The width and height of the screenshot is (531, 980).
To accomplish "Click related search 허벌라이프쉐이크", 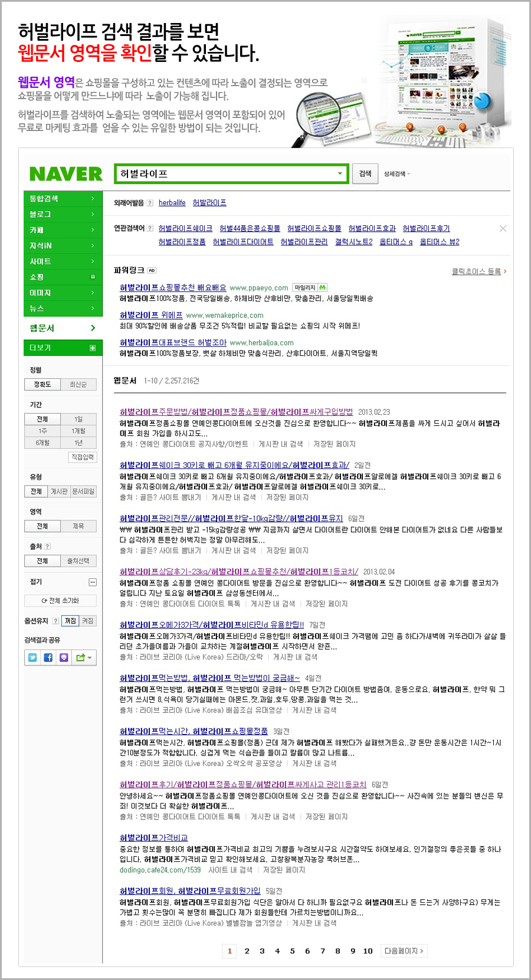I will [185, 228].
